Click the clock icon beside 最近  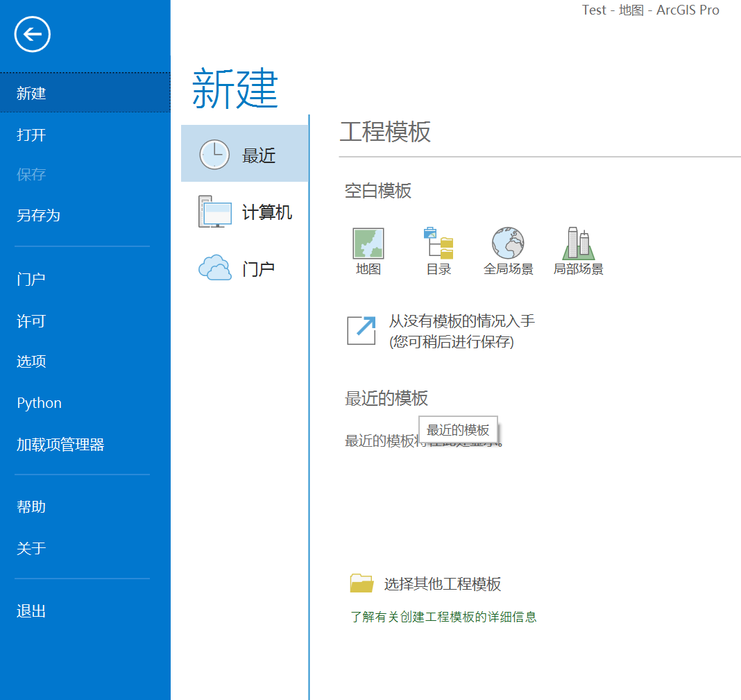tap(214, 155)
